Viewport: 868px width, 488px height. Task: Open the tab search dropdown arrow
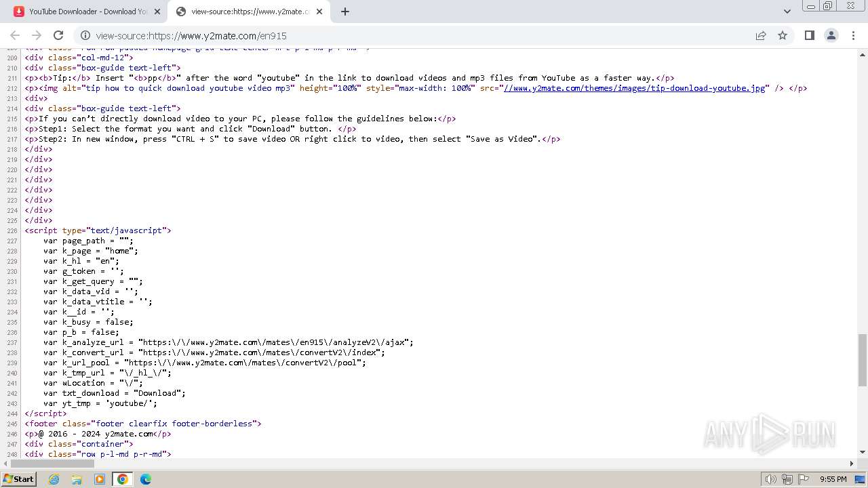(x=787, y=12)
